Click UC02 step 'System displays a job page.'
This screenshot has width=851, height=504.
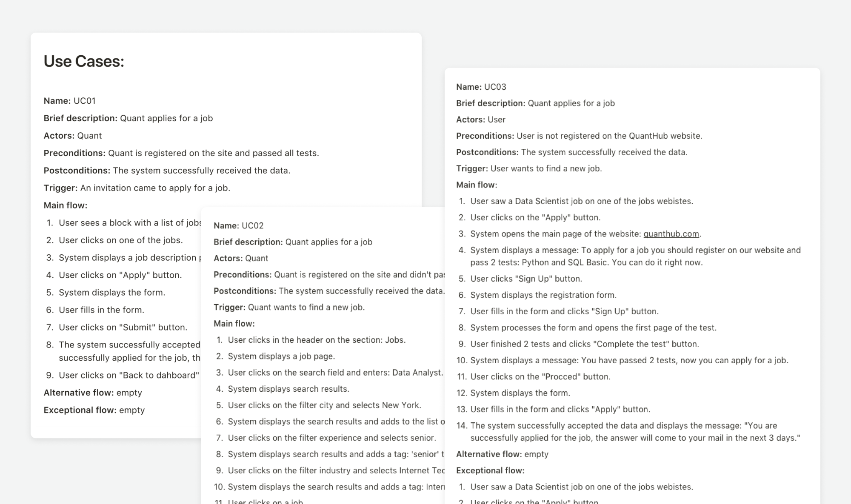click(281, 356)
